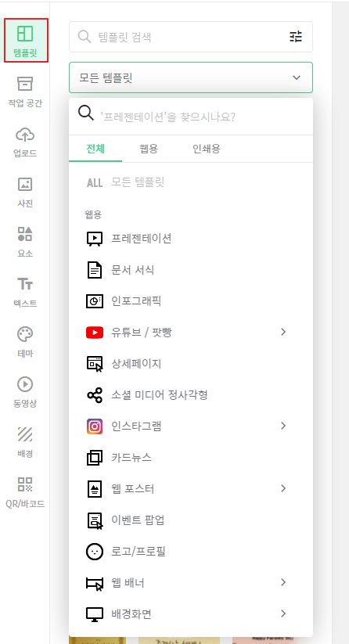Expand the 웹 포스터 submenu arrow
Viewport: 349px width, 644px height.
[283, 488]
